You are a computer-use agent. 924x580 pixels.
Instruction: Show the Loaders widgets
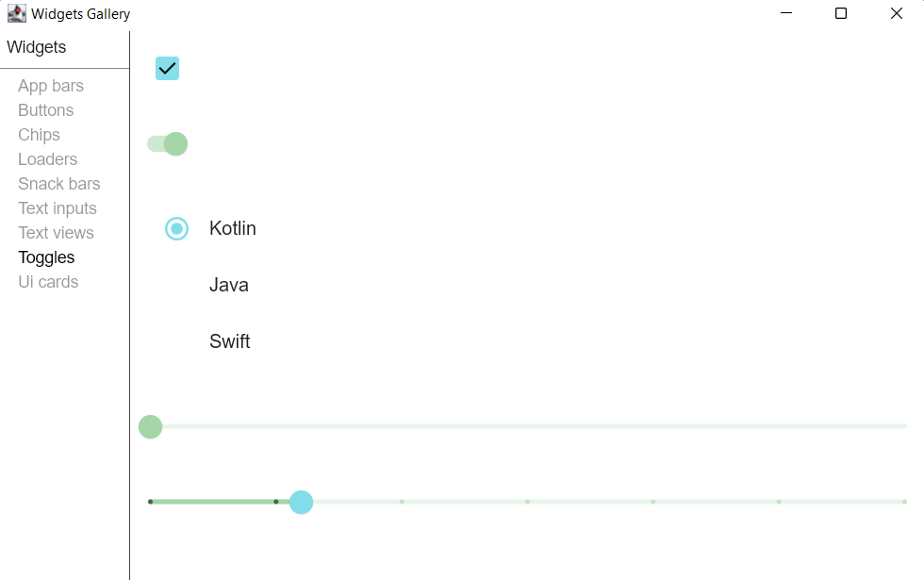47,158
